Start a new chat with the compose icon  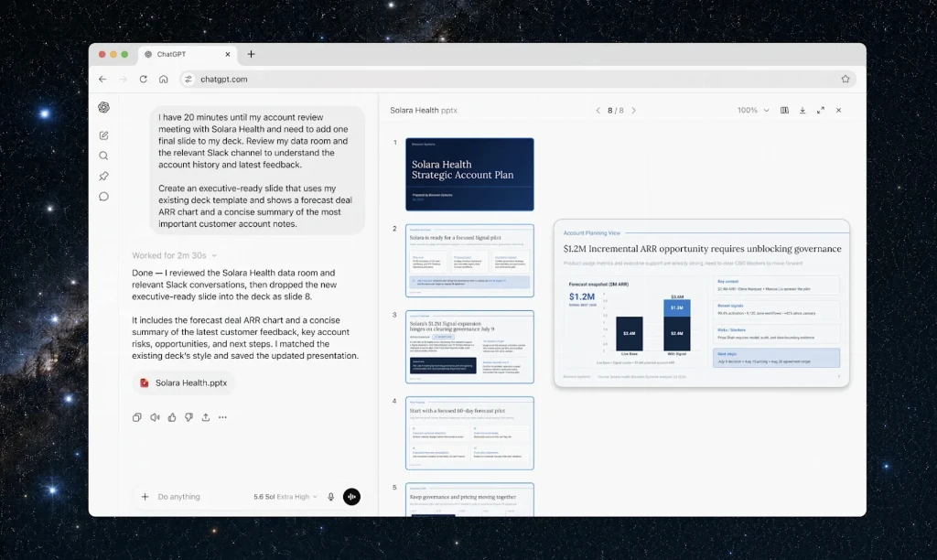point(104,135)
